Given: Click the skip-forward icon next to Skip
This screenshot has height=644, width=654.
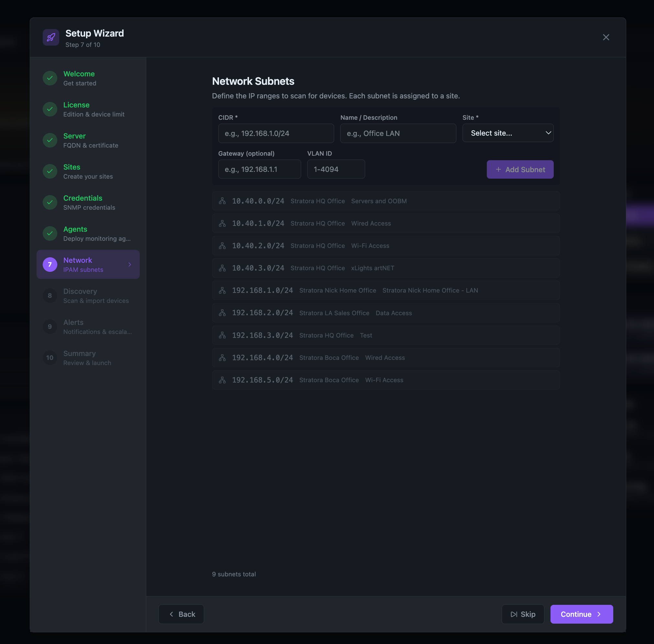Looking at the screenshot, I should (x=514, y=614).
